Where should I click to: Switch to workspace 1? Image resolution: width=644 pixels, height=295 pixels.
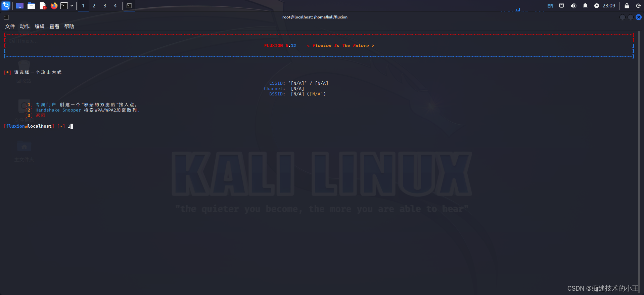83,6
